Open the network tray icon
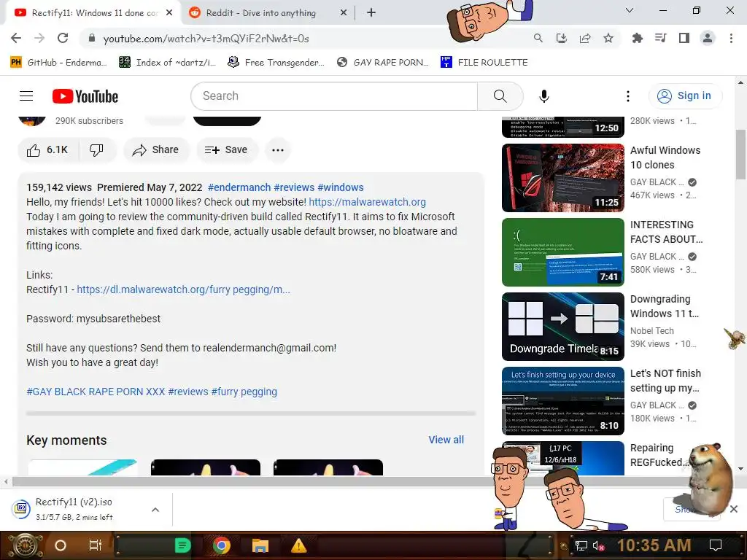This screenshot has width=747, height=560. click(581, 545)
